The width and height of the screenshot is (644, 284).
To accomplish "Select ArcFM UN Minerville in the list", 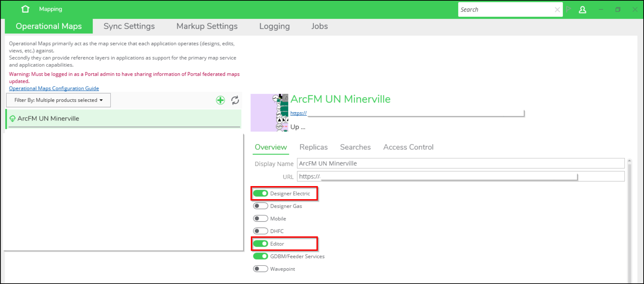I will (124, 118).
